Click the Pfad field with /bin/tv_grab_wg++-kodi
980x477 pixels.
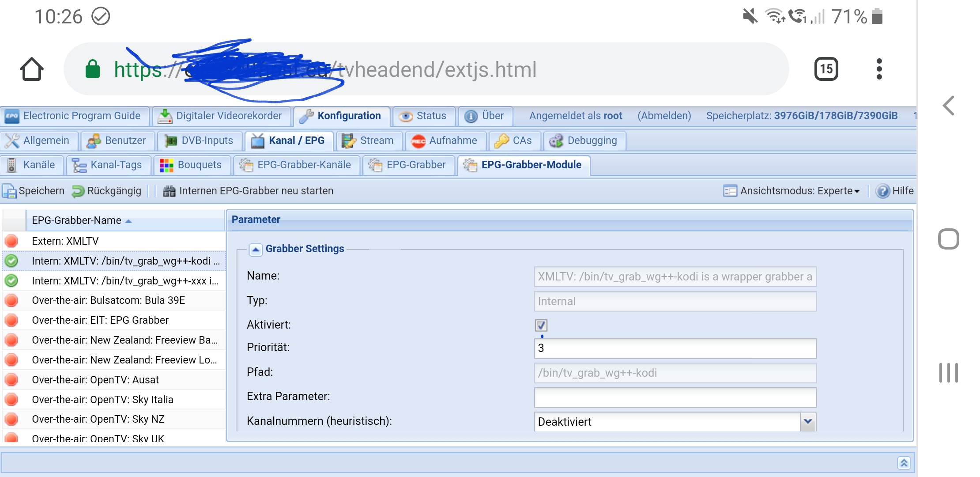click(675, 373)
